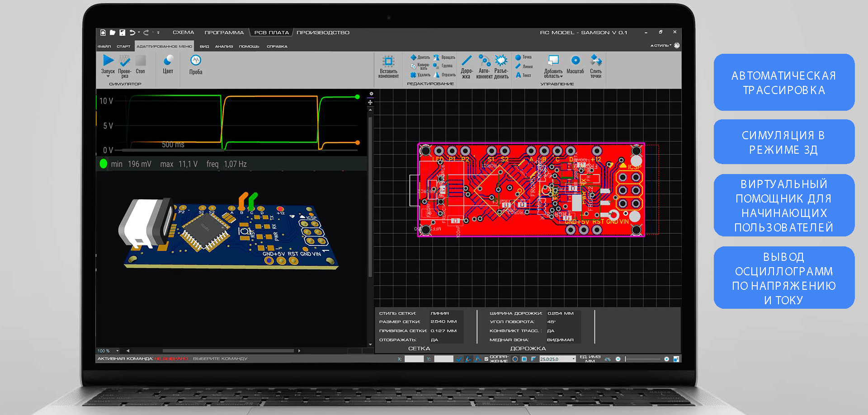The height and width of the screenshot is (415, 868).
Task: Toggle the blue checkmark snap button
Action: pos(459,359)
